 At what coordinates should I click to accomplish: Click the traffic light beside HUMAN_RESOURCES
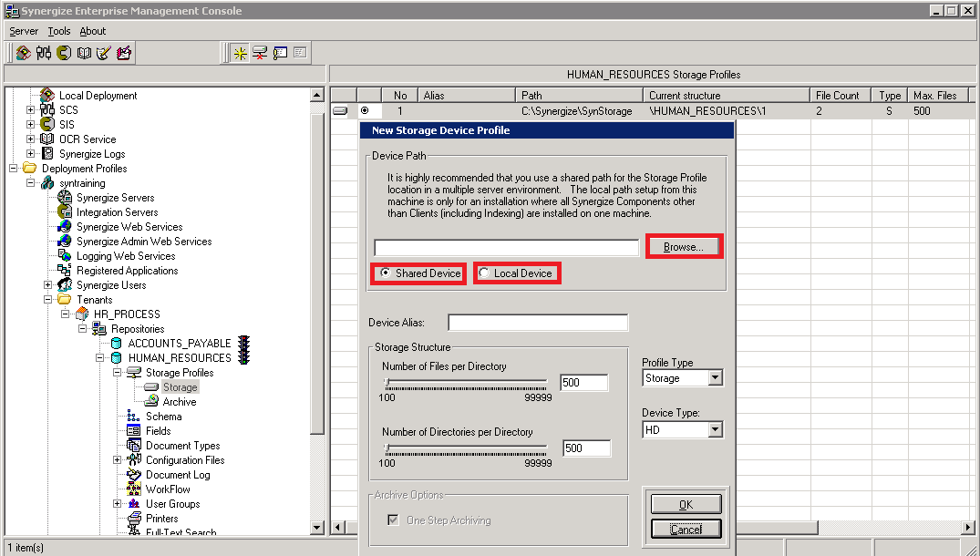243,357
